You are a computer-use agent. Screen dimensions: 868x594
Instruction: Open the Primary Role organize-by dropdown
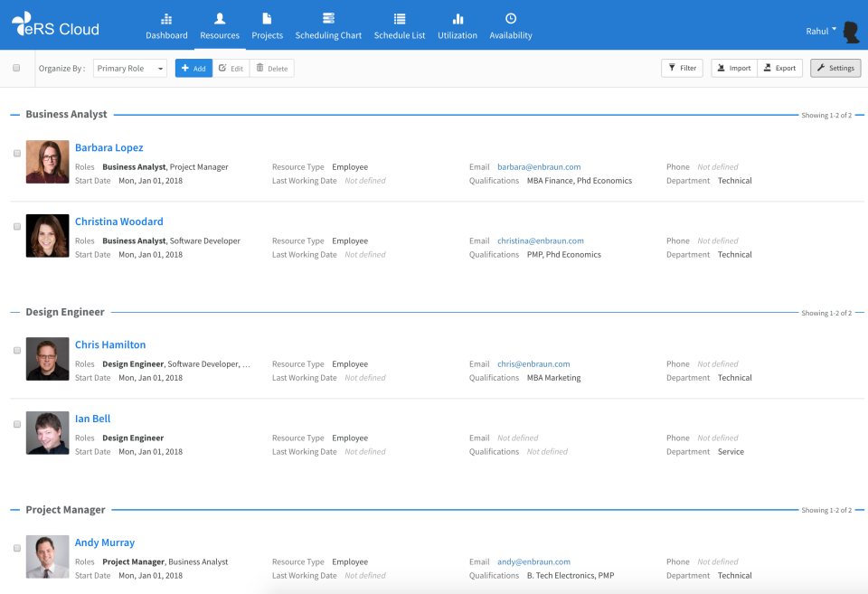click(x=130, y=69)
